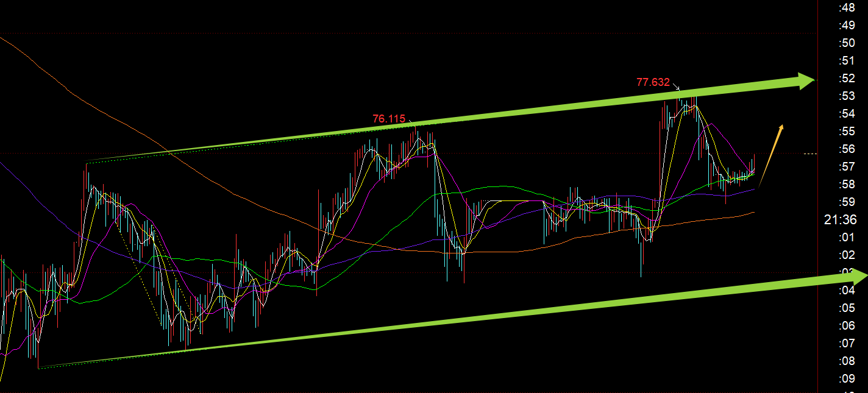Click the 77.632 price high label
868x393 pixels.
653,82
